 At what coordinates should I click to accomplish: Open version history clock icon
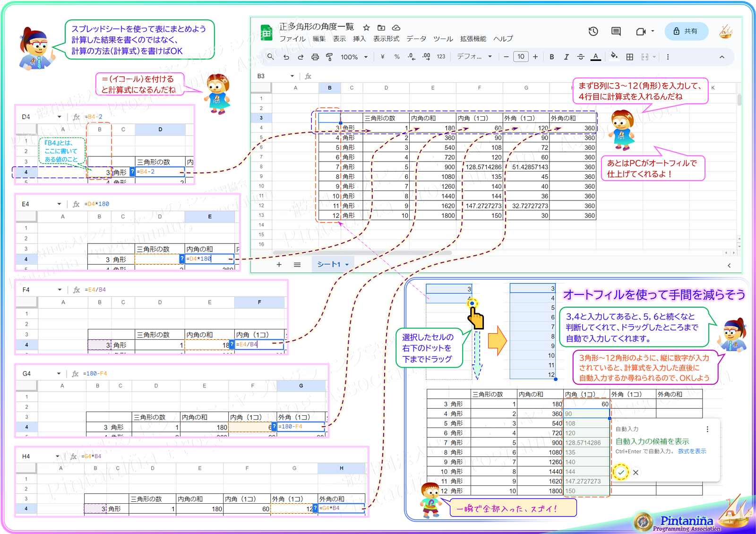pos(593,31)
